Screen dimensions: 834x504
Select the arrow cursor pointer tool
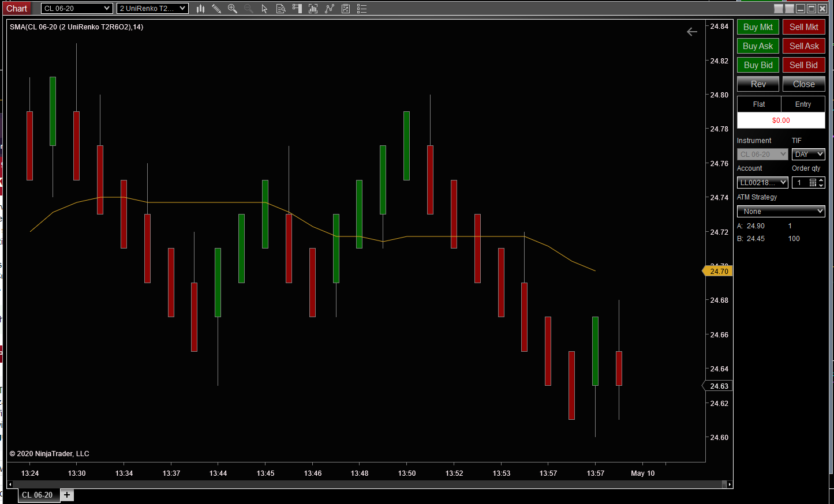(265, 9)
